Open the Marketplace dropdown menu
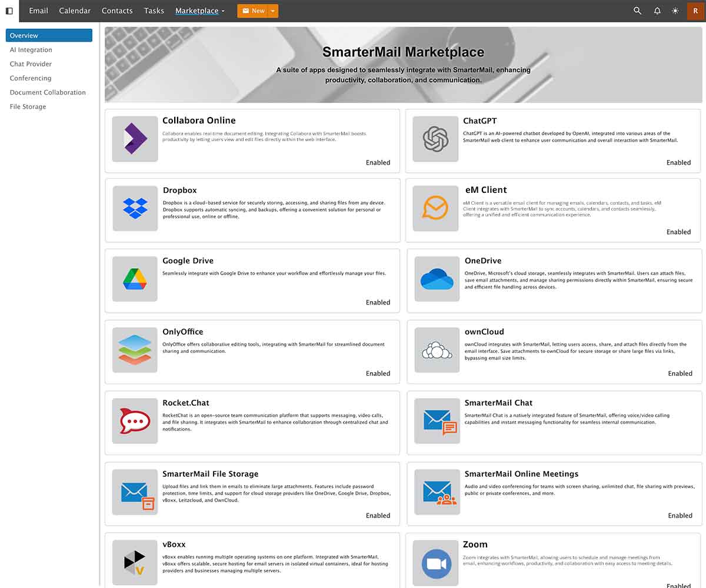Screen dimensions: 706x588 (x=200, y=11)
